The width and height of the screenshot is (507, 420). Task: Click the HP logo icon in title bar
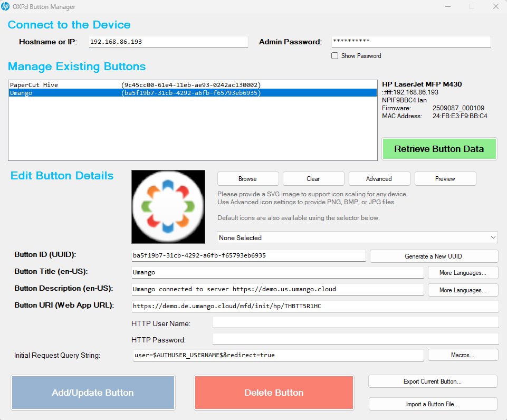5,6
